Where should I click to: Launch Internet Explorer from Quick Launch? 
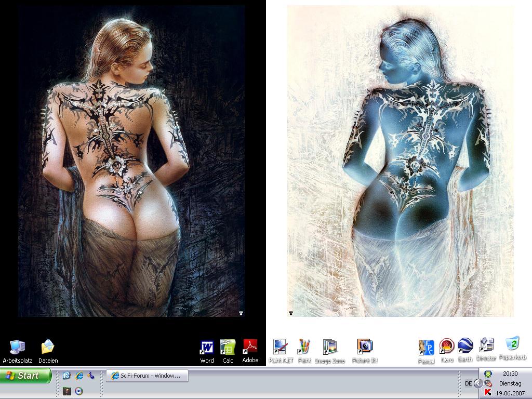coord(79,376)
